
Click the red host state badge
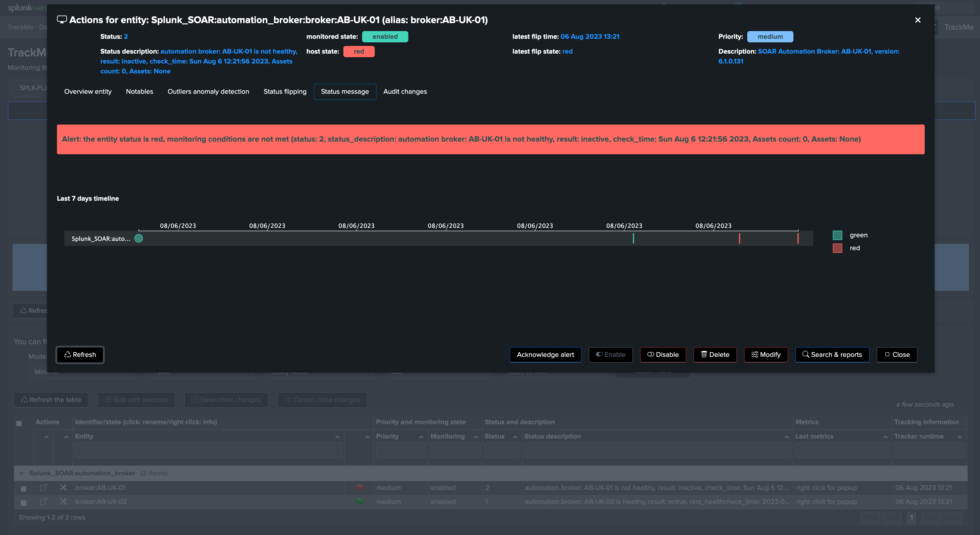pos(359,51)
